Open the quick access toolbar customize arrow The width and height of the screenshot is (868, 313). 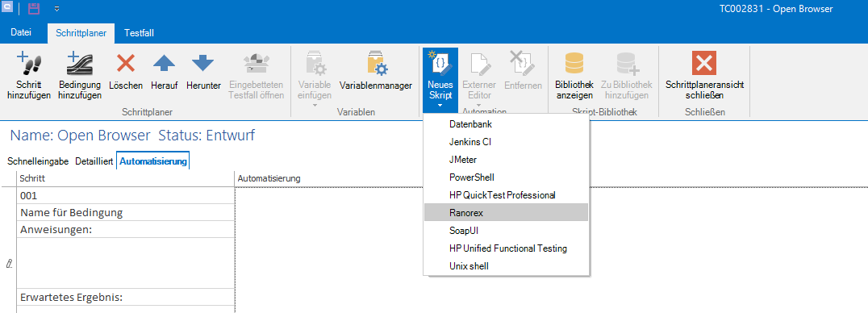(x=57, y=8)
